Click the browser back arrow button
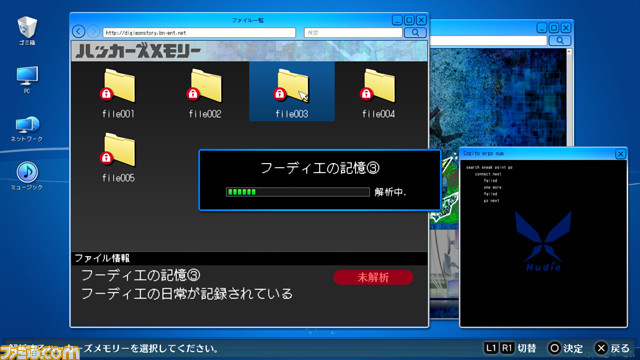640x360 pixels. click(x=79, y=31)
